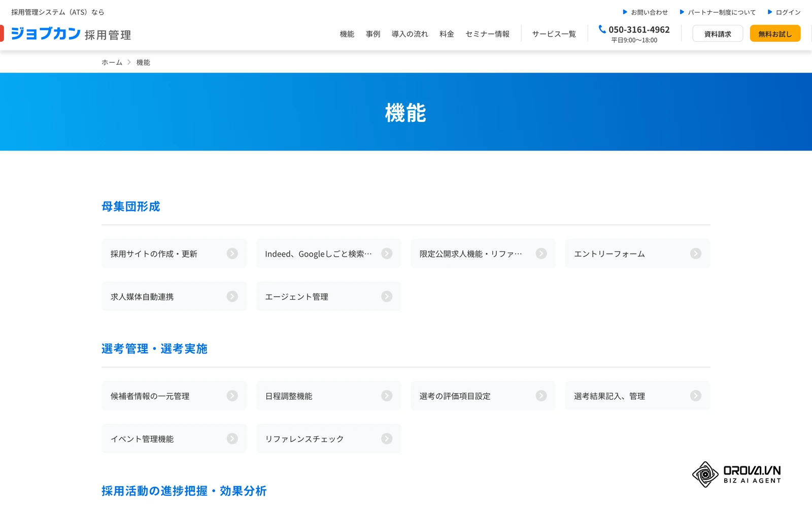Open the エージェント管理 card text

(296, 297)
